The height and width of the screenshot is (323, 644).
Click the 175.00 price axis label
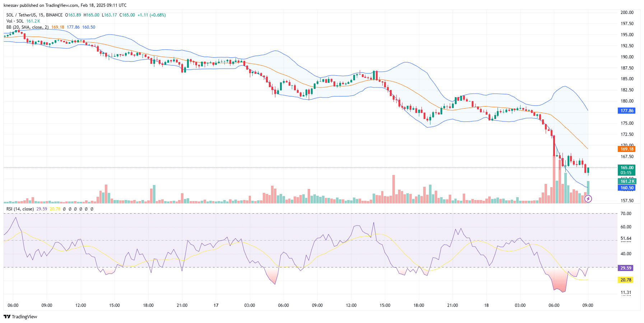click(627, 123)
